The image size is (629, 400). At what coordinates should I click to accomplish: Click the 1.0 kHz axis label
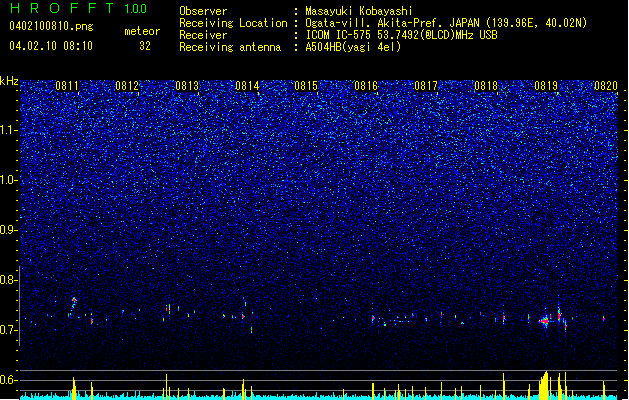tap(8, 180)
